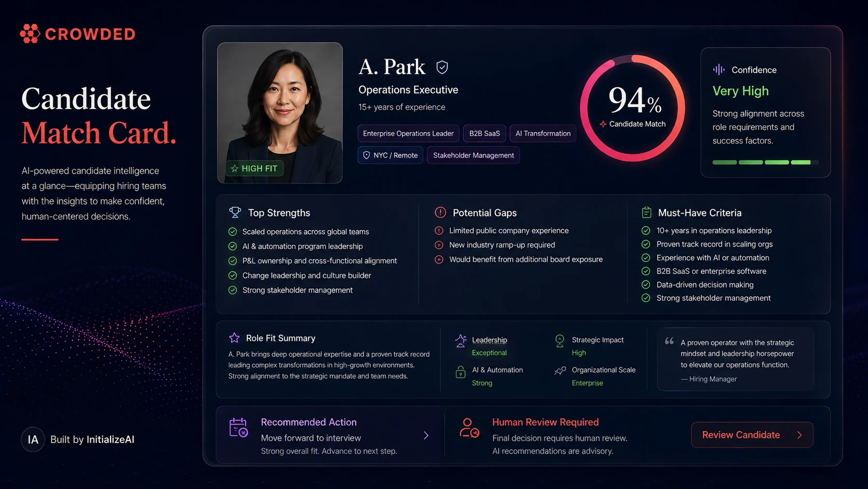Click checkmark beside 10+ years in operations leadership

point(646,231)
